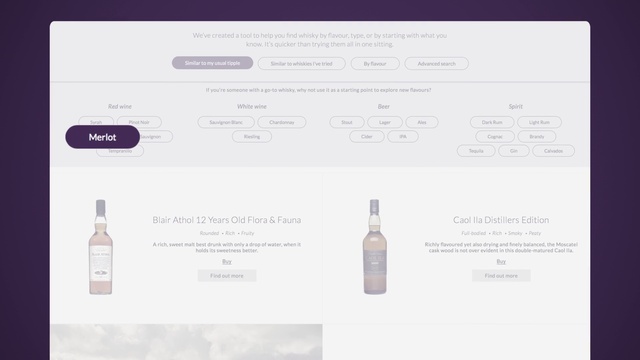
Task: Click Buy link under Blair Athol
Action: 227,262
